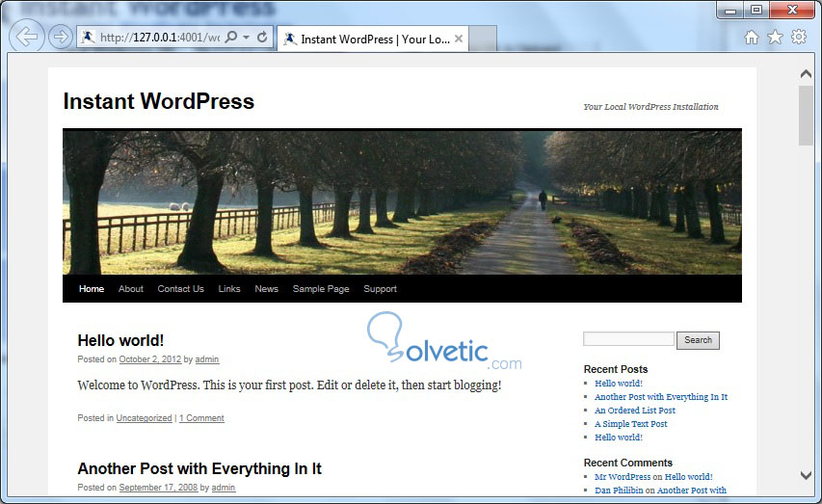Open Favorites with the star icon
822x504 pixels.
tap(775, 37)
